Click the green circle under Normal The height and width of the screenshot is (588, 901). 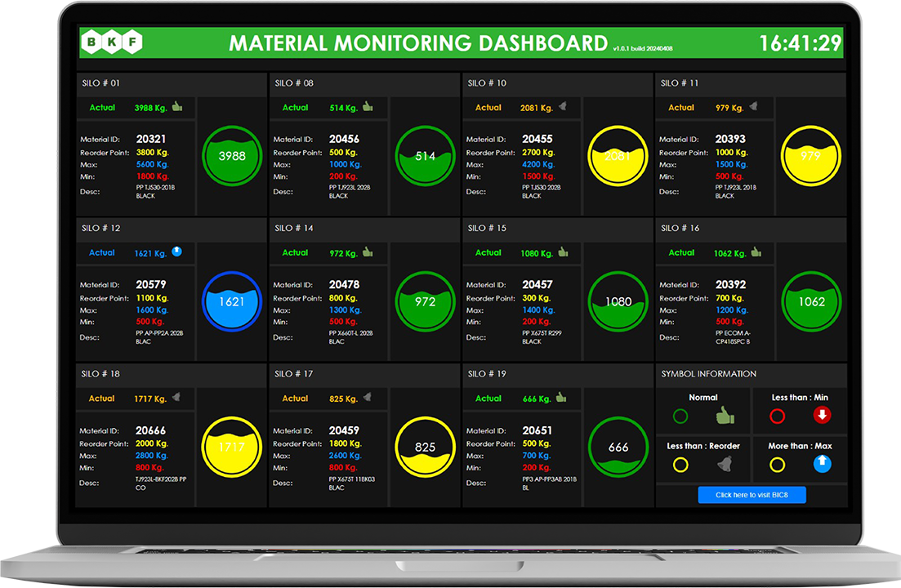click(680, 416)
